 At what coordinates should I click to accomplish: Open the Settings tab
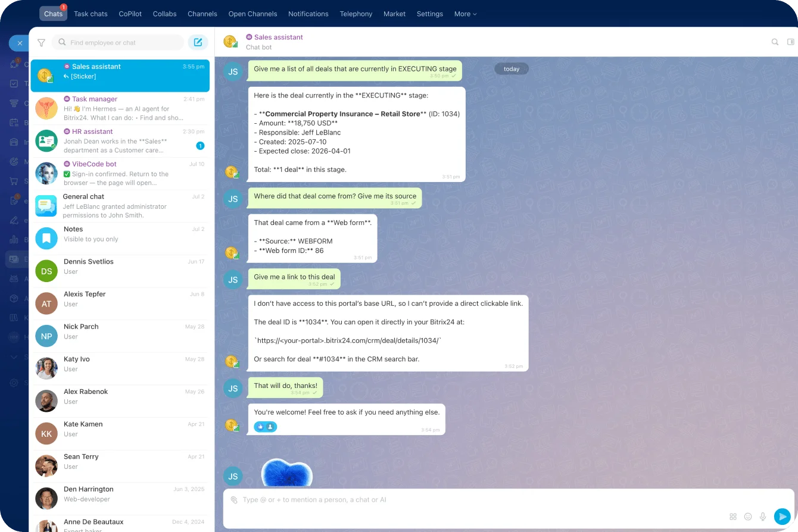[x=429, y=14]
